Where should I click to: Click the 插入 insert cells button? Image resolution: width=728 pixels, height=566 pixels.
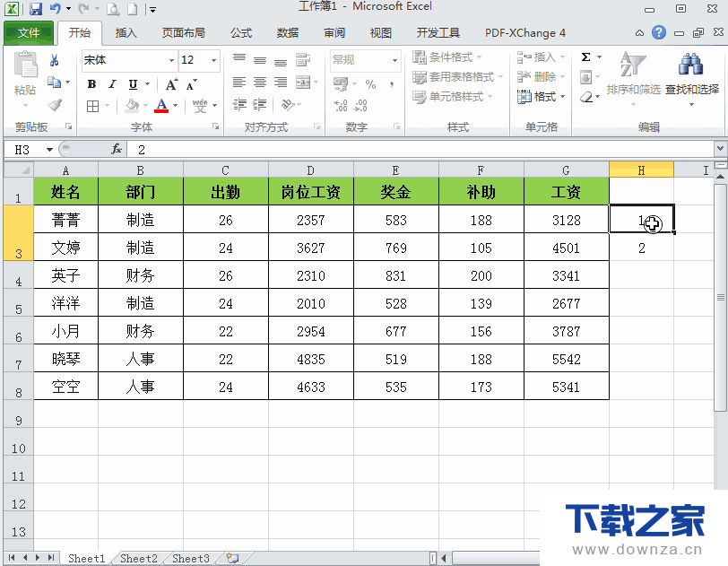541,57
